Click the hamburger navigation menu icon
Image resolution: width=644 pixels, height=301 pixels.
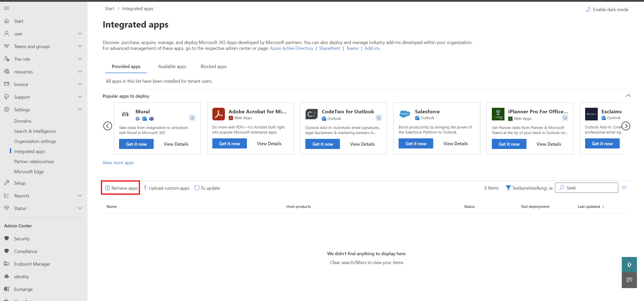click(x=7, y=8)
